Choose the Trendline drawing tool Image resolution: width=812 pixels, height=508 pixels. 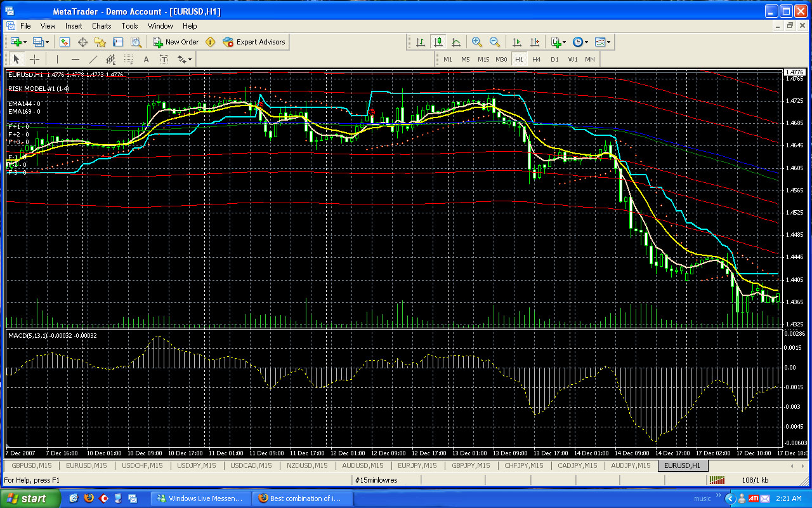click(93, 59)
